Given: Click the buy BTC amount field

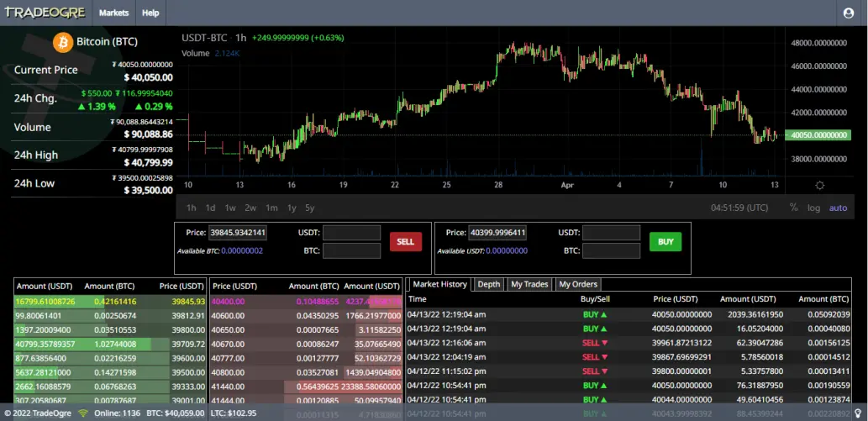Looking at the screenshot, I should (x=611, y=251).
